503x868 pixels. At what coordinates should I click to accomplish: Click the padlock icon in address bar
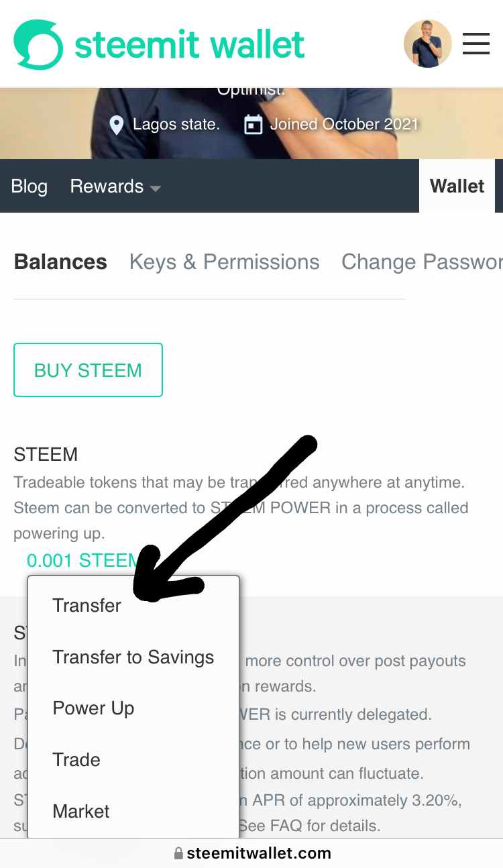click(x=178, y=853)
